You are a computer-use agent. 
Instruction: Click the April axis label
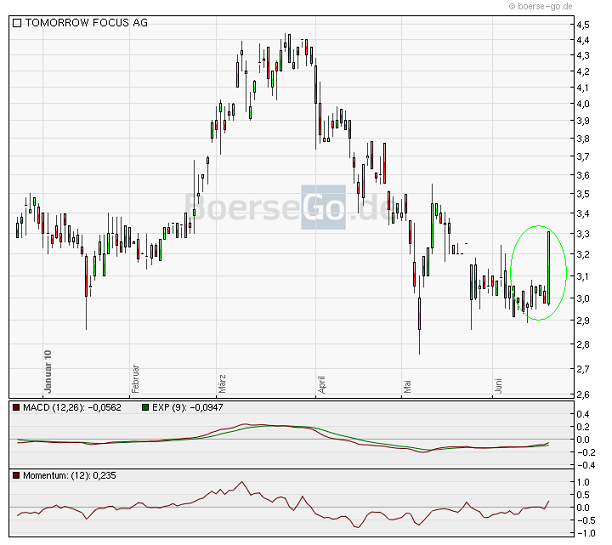click(322, 385)
